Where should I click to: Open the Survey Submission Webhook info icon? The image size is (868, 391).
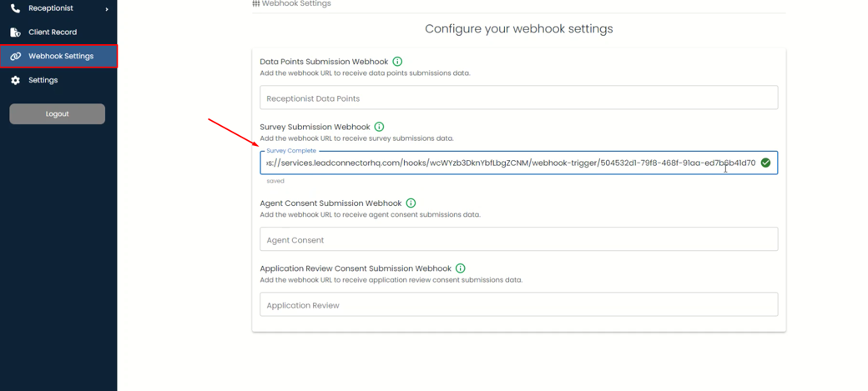coord(379,127)
